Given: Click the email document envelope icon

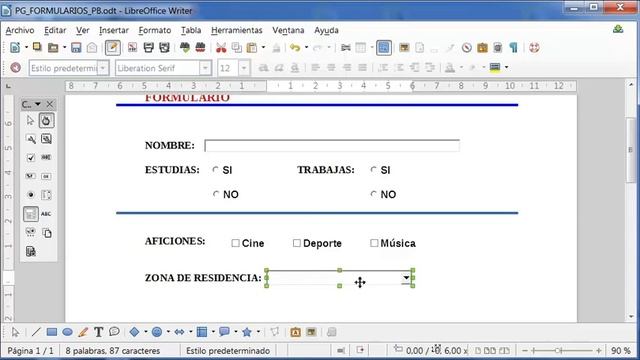Looking at the screenshot, I should [92, 48].
